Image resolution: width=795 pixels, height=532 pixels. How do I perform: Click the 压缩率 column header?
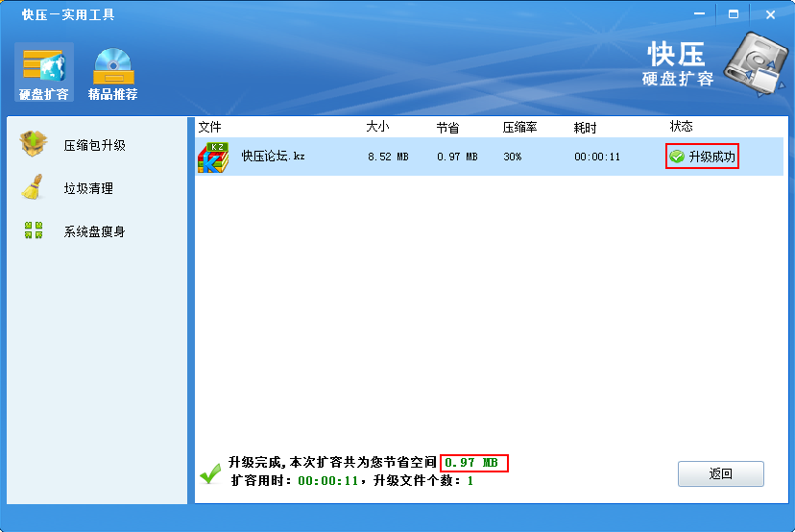tap(519, 127)
